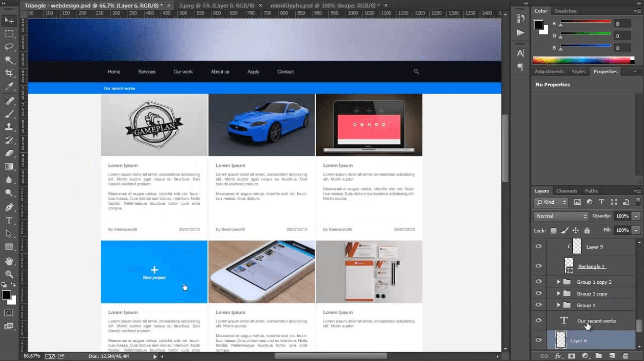The width and height of the screenshot is (644, 361).
Task: Expand the Group 1 copy folder
Action: coord(559,294)
